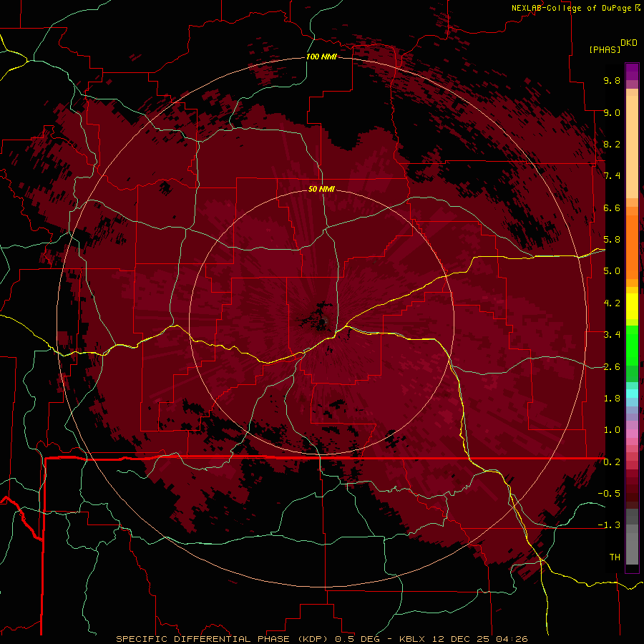
Task: Click the 0.2 legend value
Action: click(x=612, y=462)
